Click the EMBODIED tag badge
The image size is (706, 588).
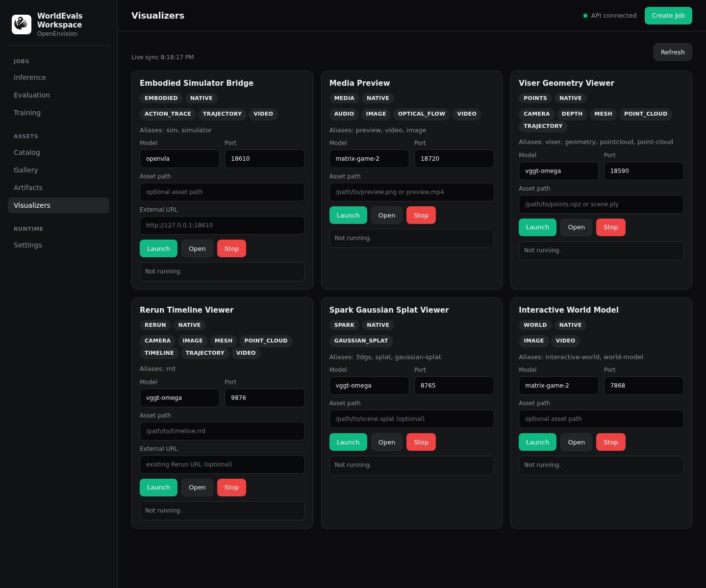[161, 98]
